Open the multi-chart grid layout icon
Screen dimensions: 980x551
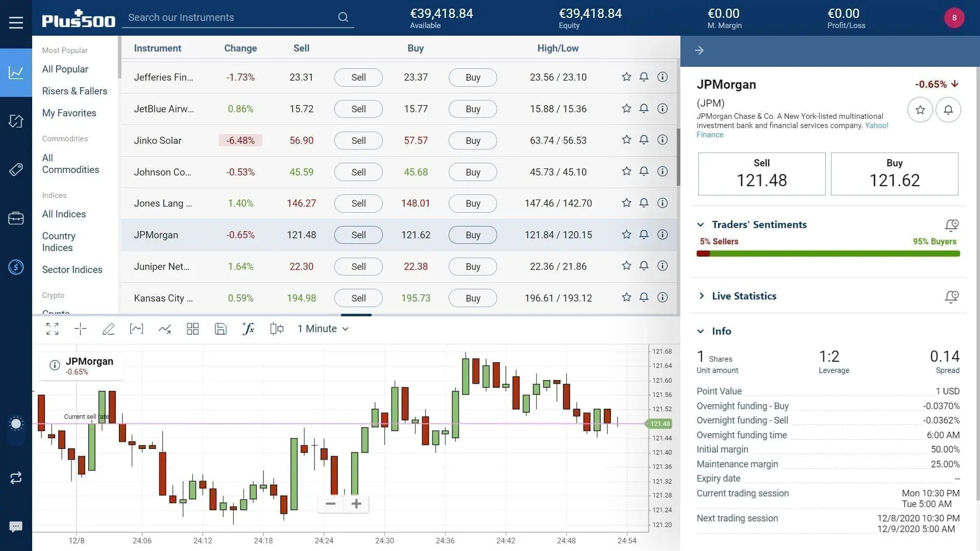[x=192, y=329]
